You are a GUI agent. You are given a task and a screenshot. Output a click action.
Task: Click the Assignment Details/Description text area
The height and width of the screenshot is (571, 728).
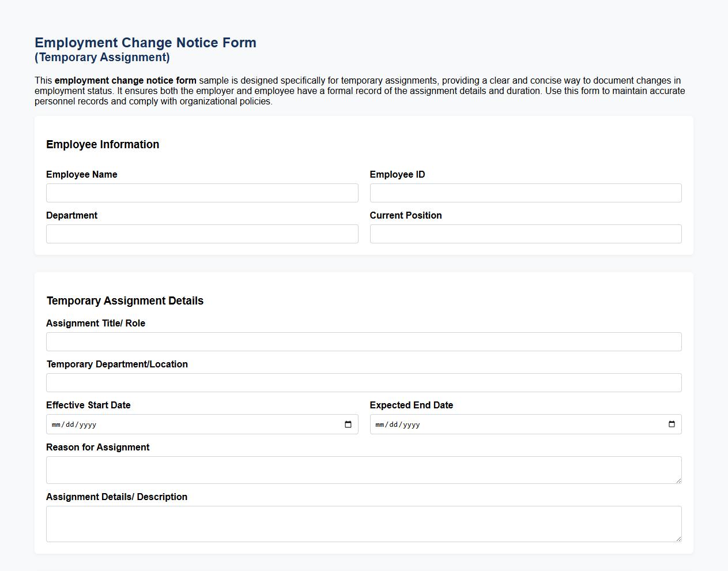(x=364, y=522)
